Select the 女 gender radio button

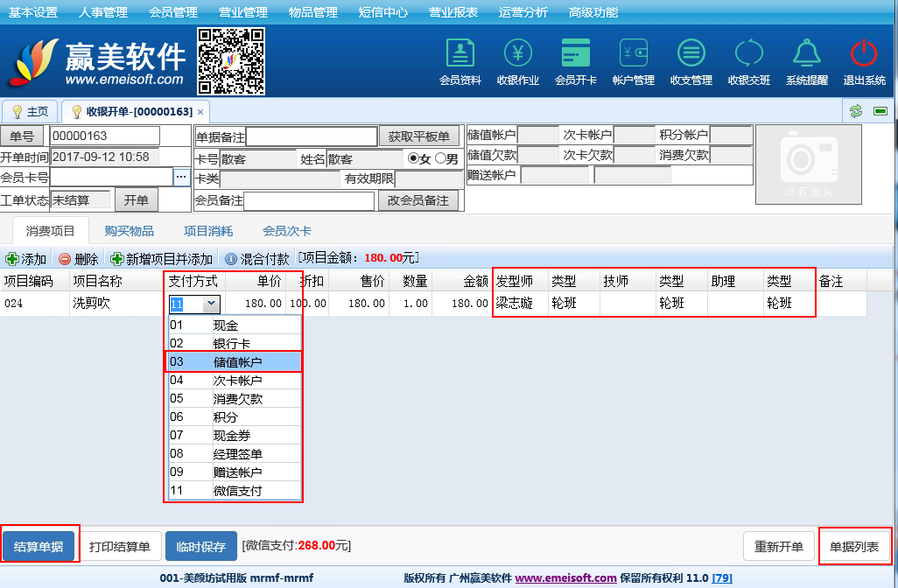413,158
